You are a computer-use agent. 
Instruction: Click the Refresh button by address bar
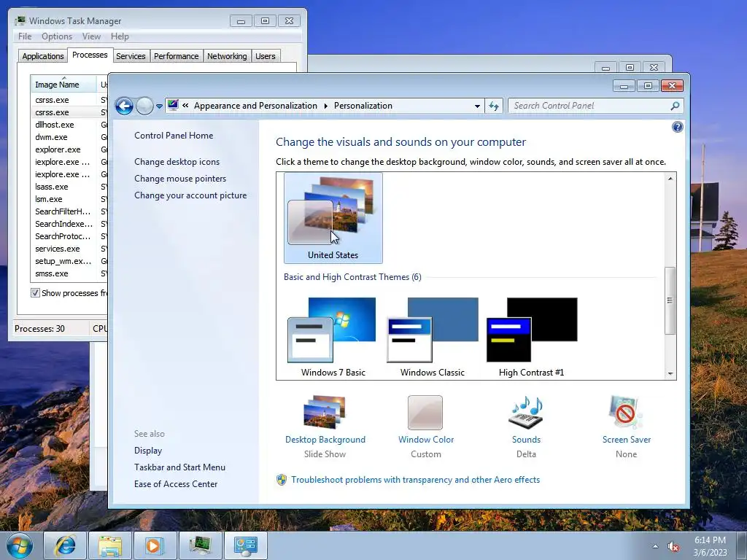pos(494,106)
